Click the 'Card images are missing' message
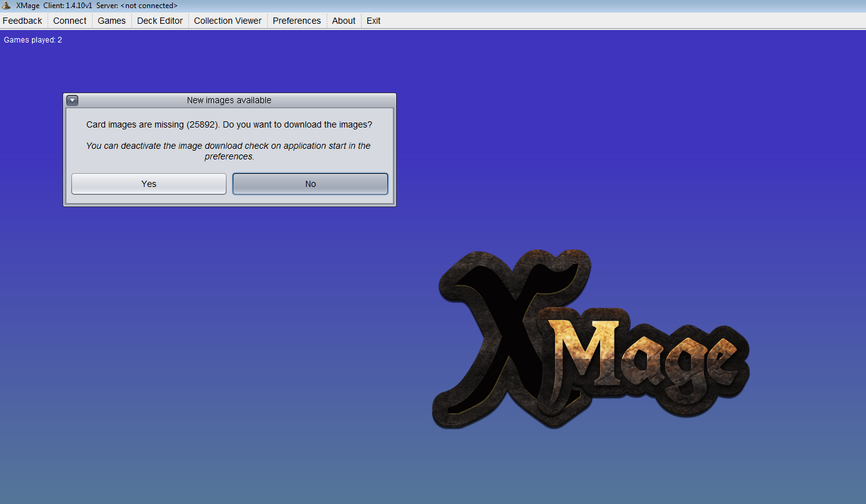This screenshot has height=504, width=866. 229,124
